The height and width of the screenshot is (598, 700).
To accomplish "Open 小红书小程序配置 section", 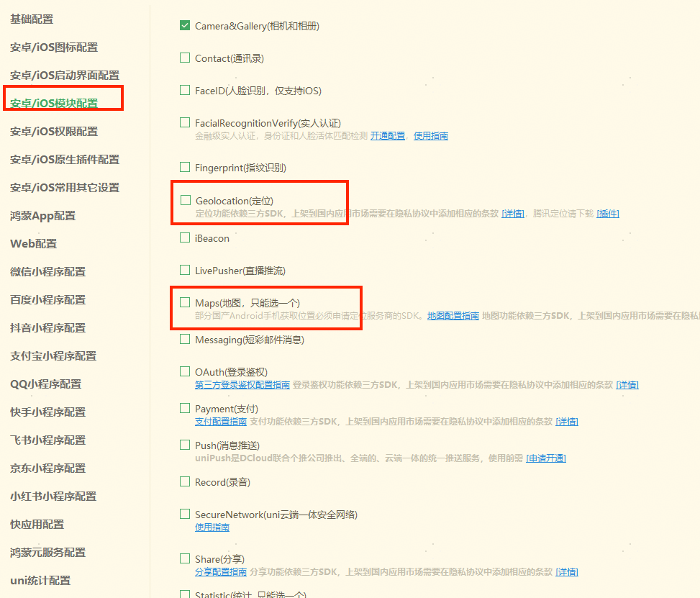I will [x=53, y=497].
